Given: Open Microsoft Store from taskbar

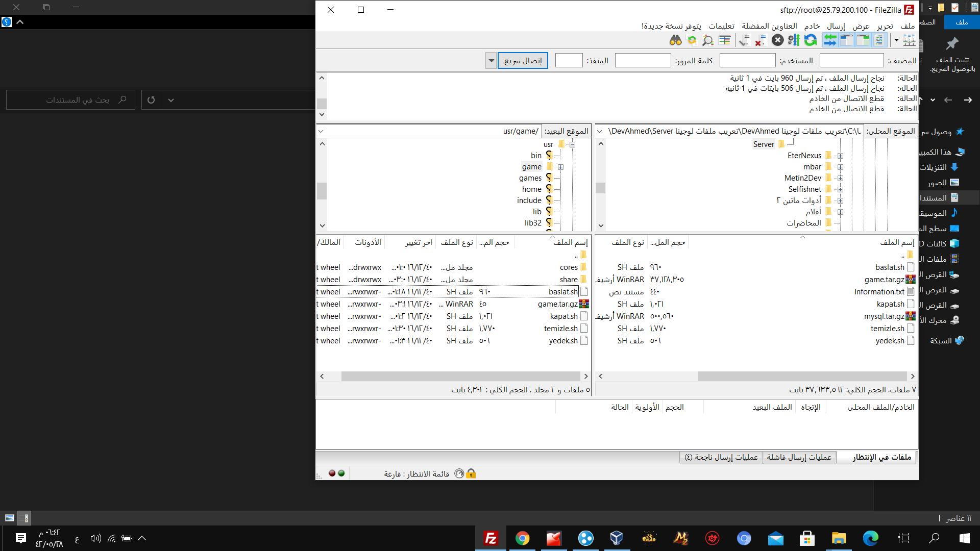Looking at the screenshot, I should point(807,538).
